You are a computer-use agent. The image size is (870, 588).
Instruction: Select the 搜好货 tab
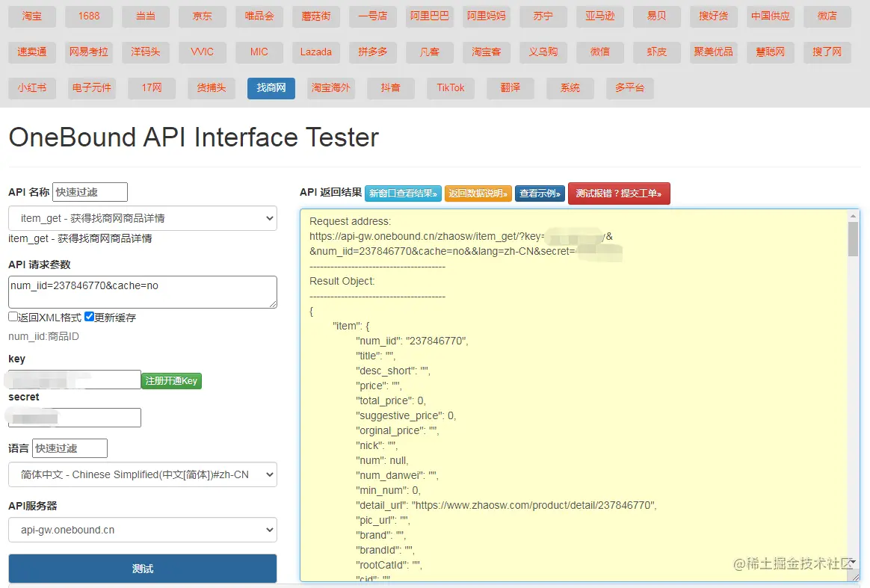[714, 16]
